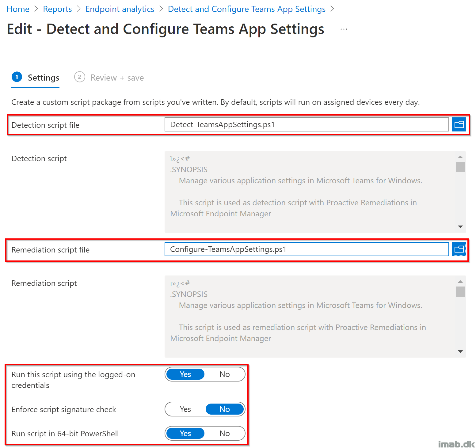Select step 1 circle icon for Settings

pos(17,77)
